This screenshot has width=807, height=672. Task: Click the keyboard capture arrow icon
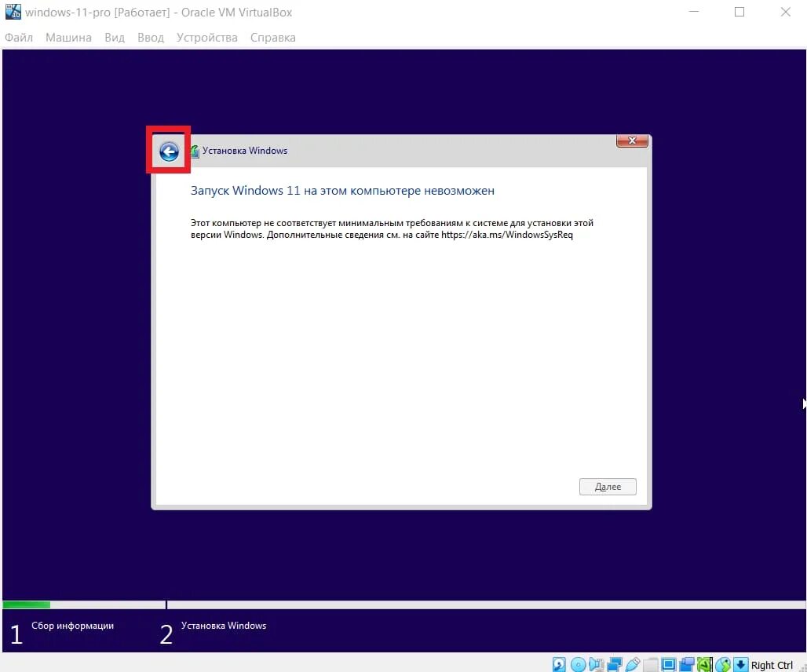pos(740,664)
